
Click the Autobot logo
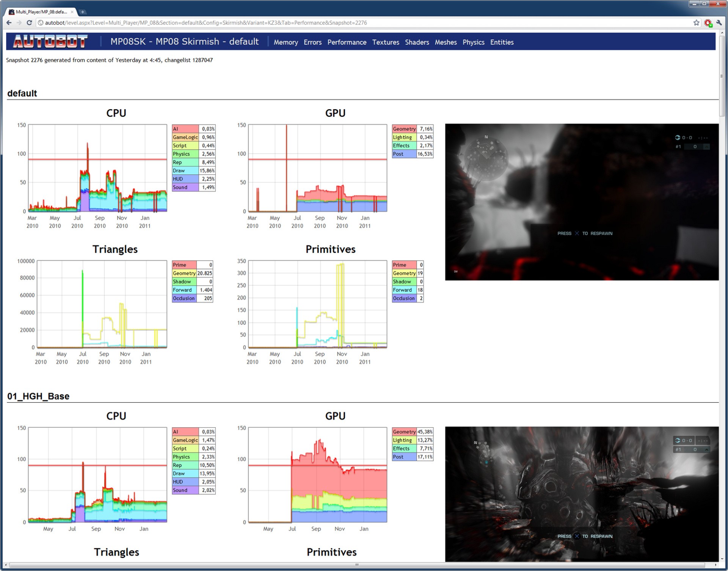tap(50, 41)
